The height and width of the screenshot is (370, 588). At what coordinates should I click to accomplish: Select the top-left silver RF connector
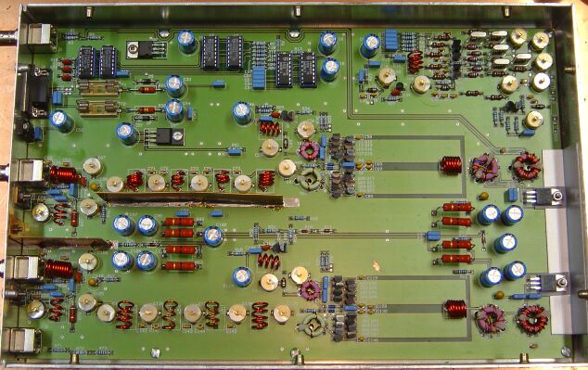point(37,37)
